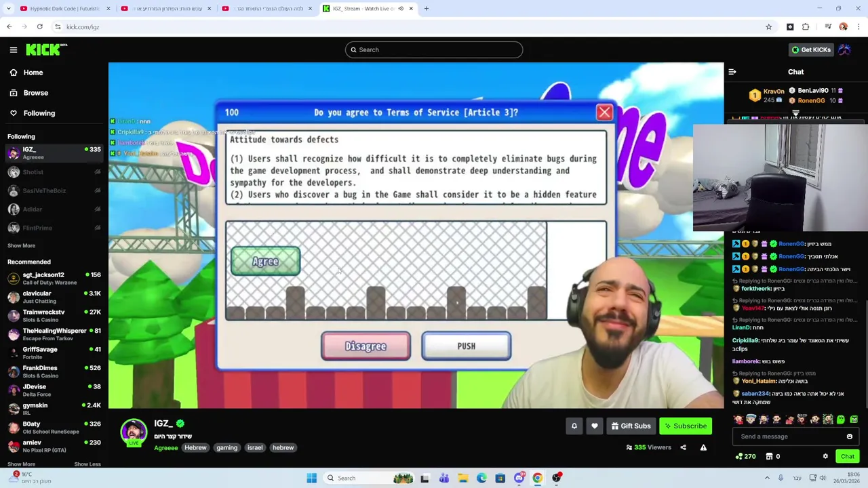Viewport: 868px width, 488px height.
Task: Open recommended channel B0aty
Action: (x=54, y=427)
